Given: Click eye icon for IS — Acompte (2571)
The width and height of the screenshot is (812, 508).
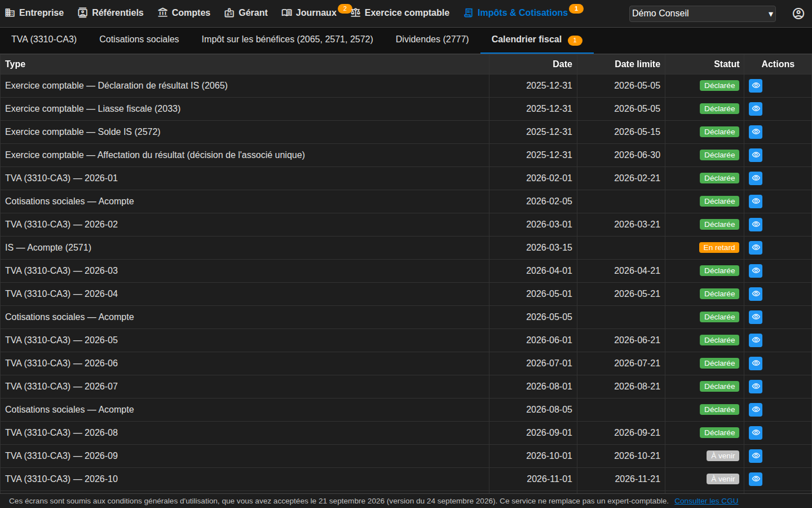Looking at the screenshot, I should 756,248.
